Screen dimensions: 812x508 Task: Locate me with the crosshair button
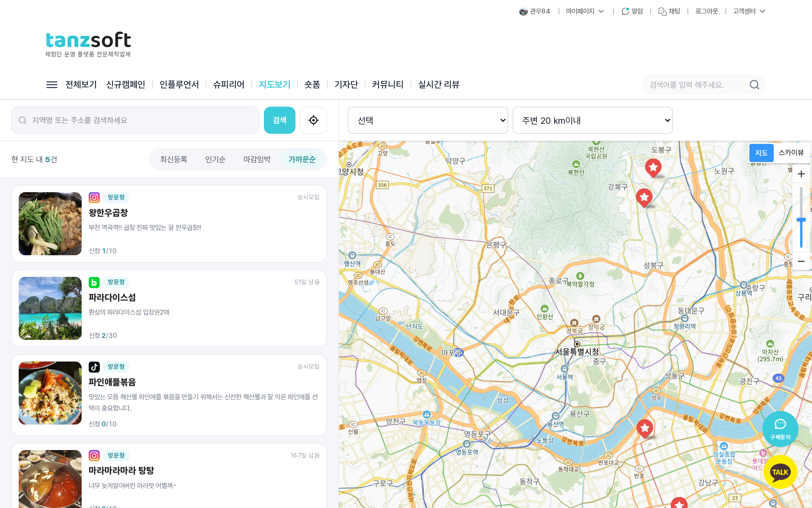[x=314, y=120]
